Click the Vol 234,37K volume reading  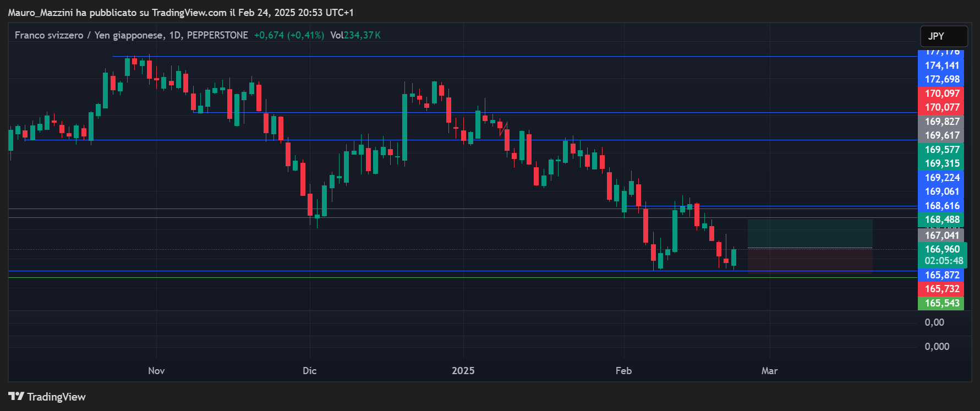pos(355,35)
